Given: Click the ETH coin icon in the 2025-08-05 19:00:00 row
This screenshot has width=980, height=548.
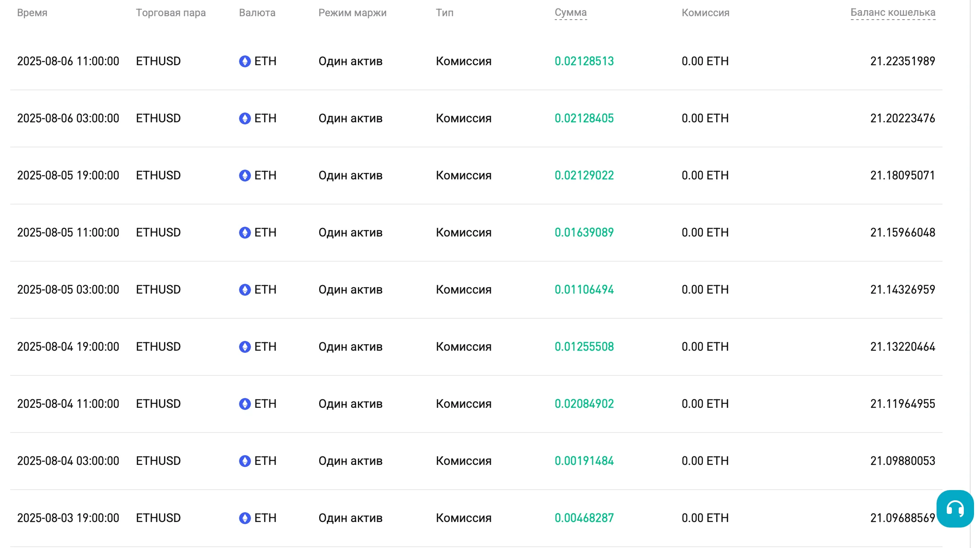Looking at the screenshot, I should [245, 176].
